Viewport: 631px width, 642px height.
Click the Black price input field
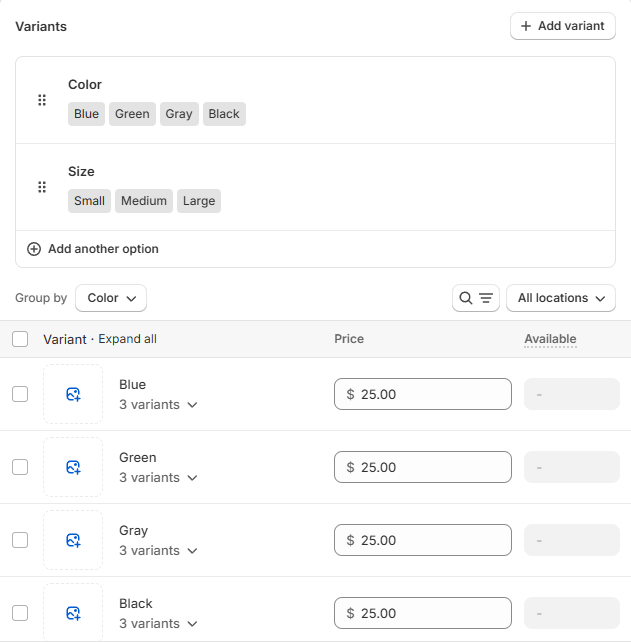(423, 613)
